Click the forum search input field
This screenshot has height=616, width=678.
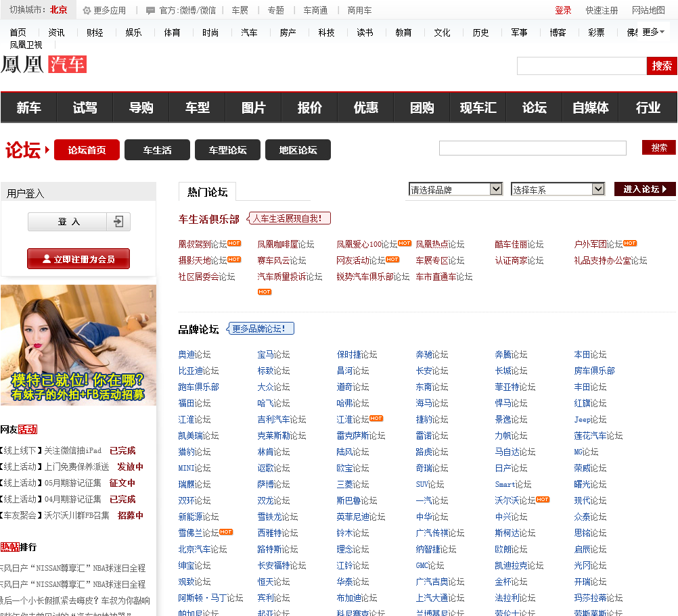point(533,147)
